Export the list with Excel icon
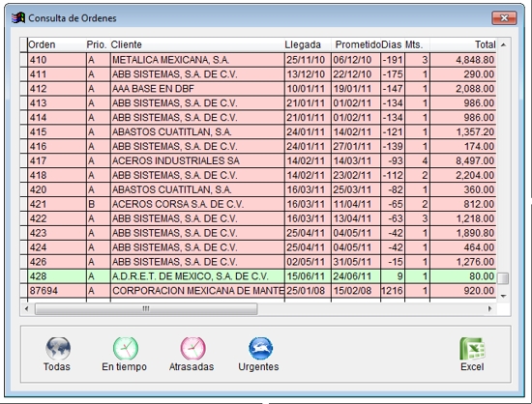 click(x=472, y=349)
